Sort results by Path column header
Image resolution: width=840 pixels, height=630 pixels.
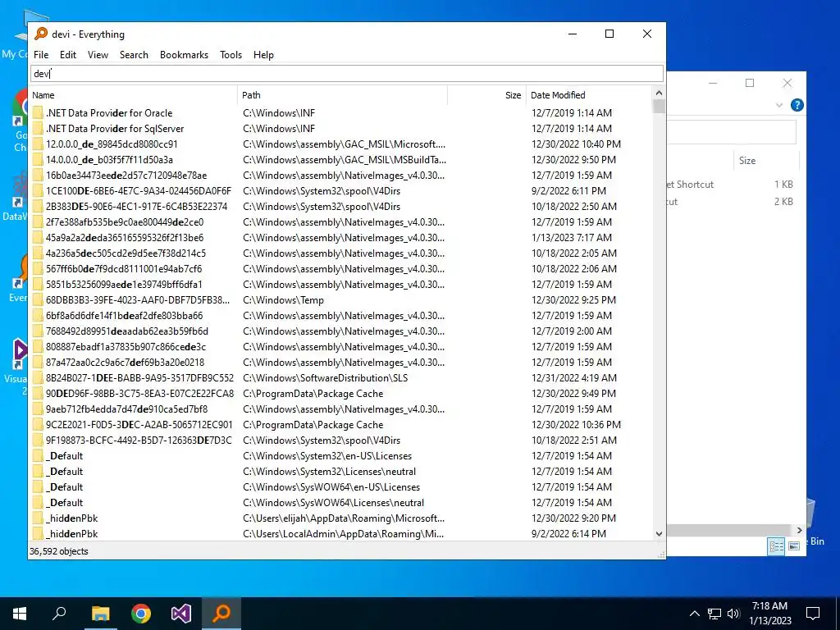pos(342,95)
